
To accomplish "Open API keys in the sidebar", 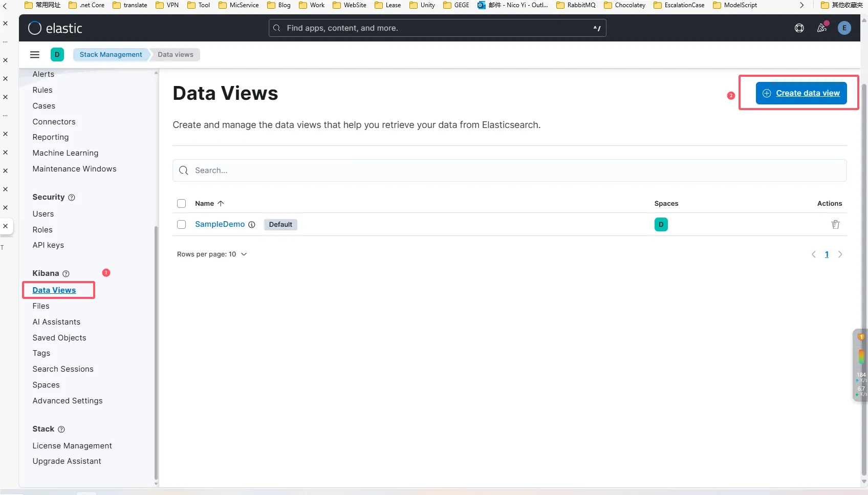I will click(x=48, y=245).
